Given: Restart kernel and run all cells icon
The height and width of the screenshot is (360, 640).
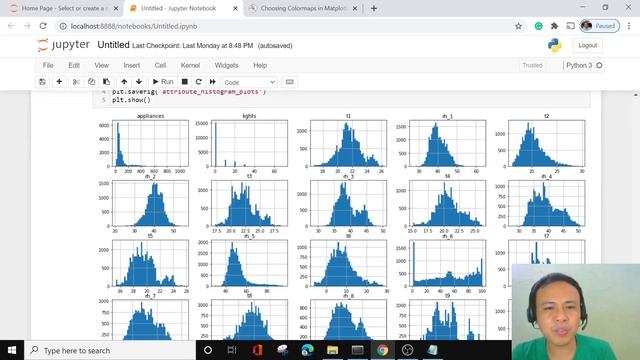Looking at the screenshot, I should click(213, 82).
